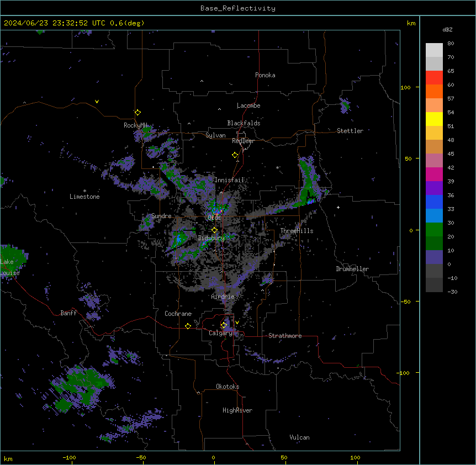The image size is (476, 465).
Task: Click the asterisk marker above Limestone label
Action: point(84,191)
